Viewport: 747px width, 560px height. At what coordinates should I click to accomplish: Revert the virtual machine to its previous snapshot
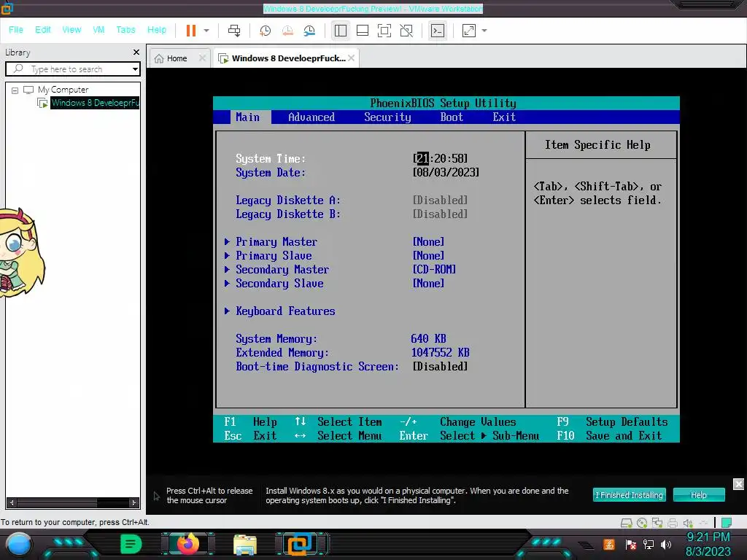(287, 31)
